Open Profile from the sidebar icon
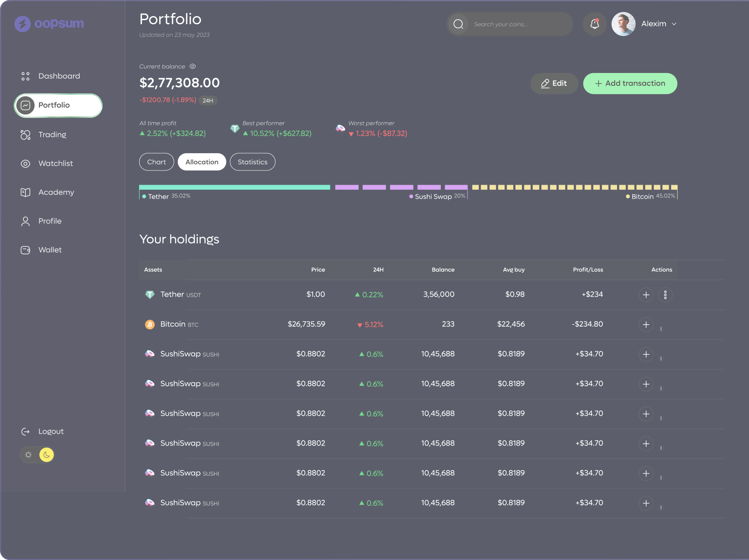Viewport: 749px width, 560px height. pyautogui.click(x=25, y=221)
